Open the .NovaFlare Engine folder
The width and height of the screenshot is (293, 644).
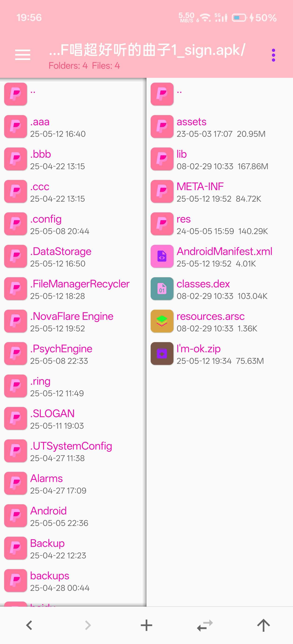click(x=73, y=321)
